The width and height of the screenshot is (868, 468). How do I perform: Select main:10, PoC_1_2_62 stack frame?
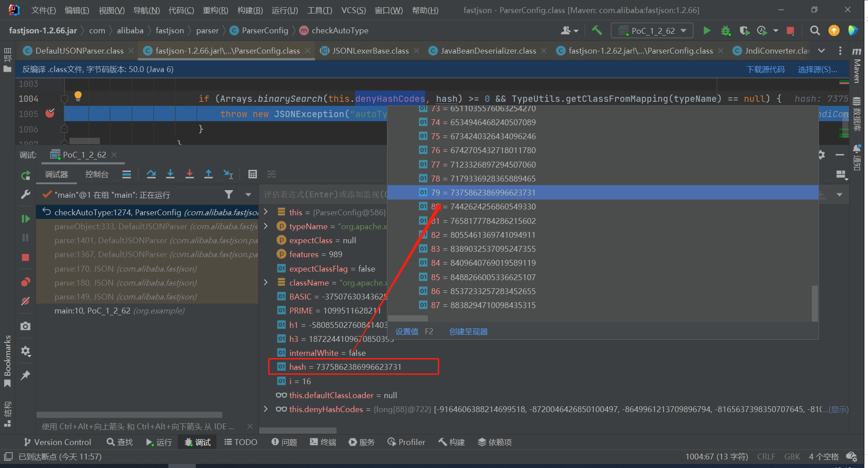pos(148,310)
